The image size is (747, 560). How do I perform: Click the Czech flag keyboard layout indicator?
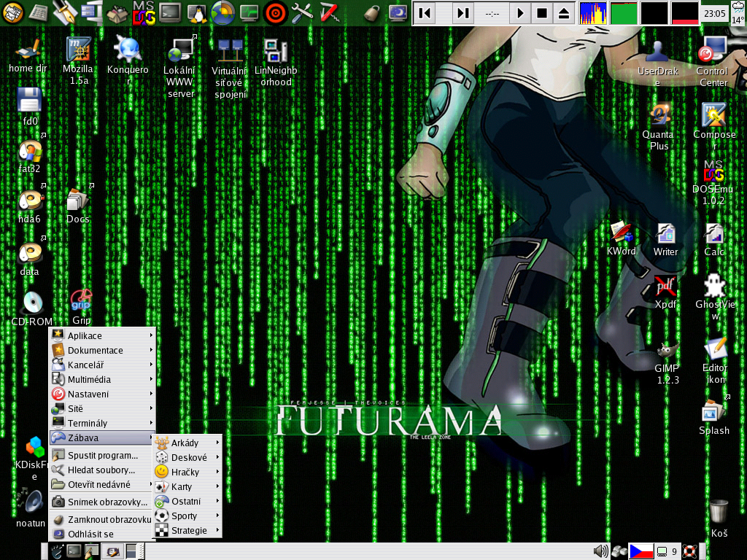[640, 551]
